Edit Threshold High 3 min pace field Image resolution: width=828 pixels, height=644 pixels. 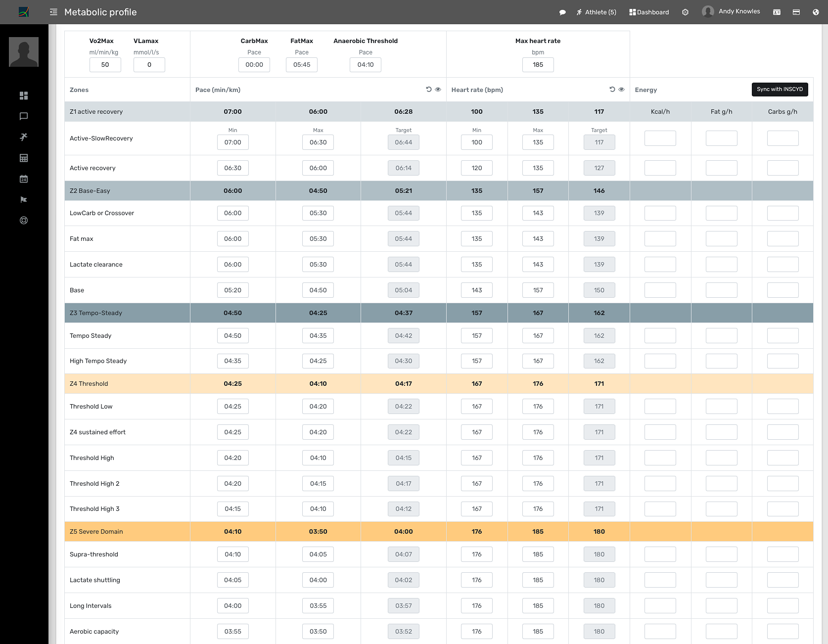(x=233, y=509)
